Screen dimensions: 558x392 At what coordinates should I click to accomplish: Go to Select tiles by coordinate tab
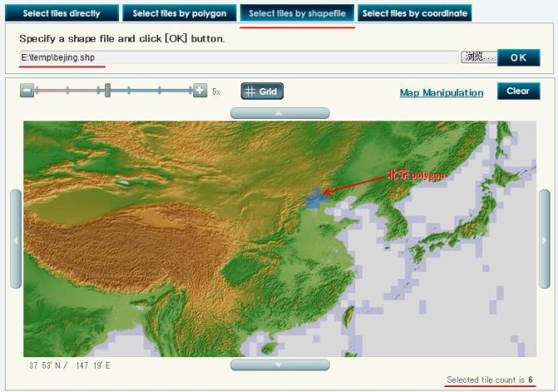click(415, 13)
